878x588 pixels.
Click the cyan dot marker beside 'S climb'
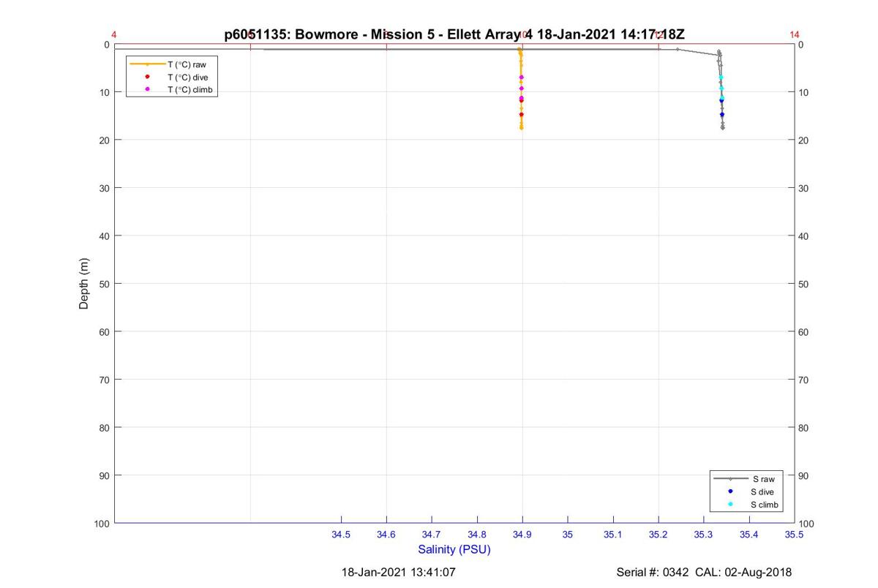pyautogui.click(x=730, y=505)
